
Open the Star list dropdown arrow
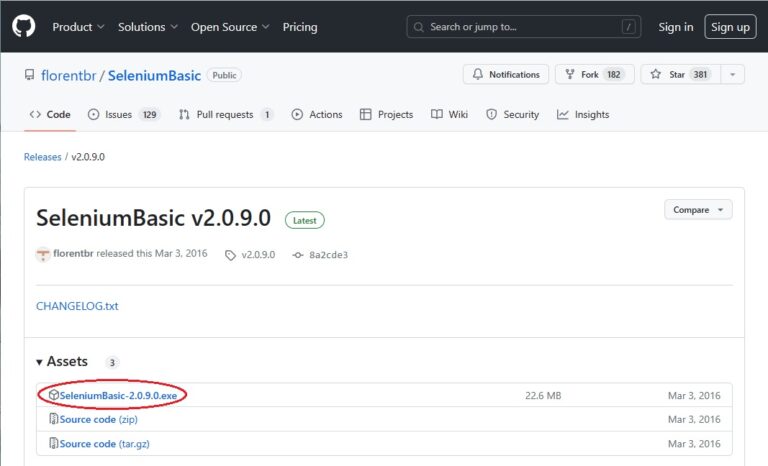coord(733,75)
